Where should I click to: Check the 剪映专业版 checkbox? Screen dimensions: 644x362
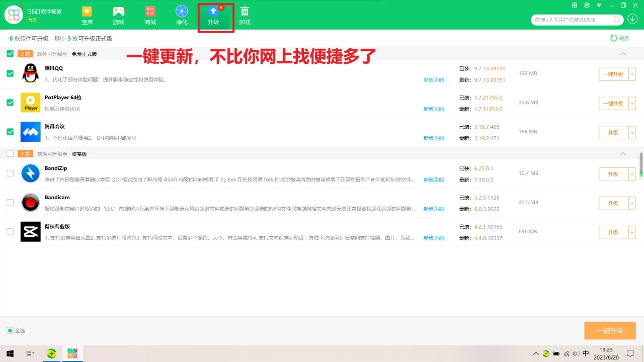click(10, 232)
